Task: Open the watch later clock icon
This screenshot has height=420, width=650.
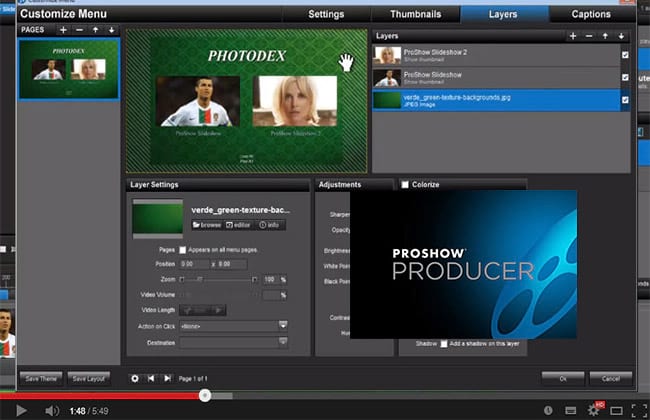Action: (x=548, y=410)
